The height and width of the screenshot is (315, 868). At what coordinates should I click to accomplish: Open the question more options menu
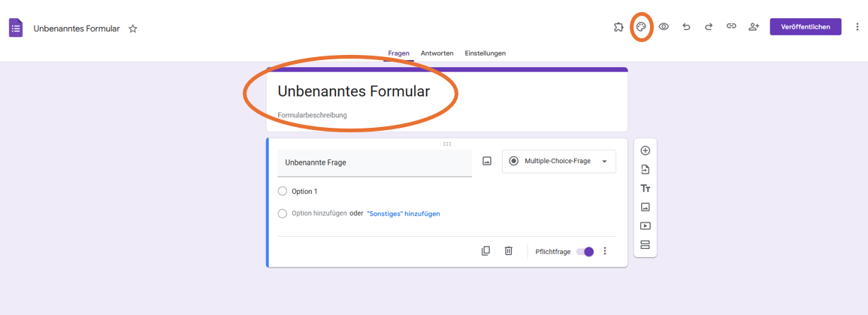605,251
